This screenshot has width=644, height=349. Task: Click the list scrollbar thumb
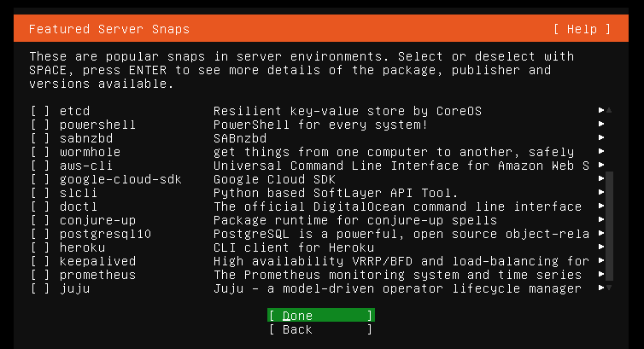[x=610, y=226]
